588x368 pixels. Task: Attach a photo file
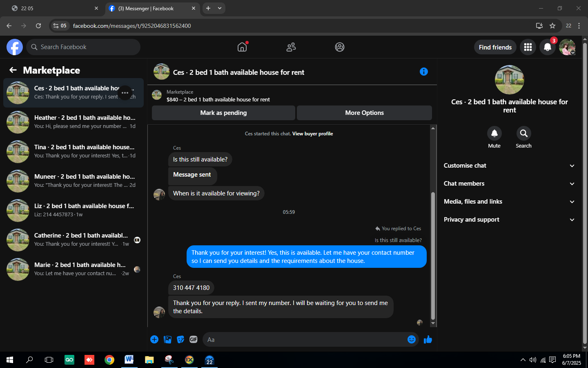[x=167, y=339]
